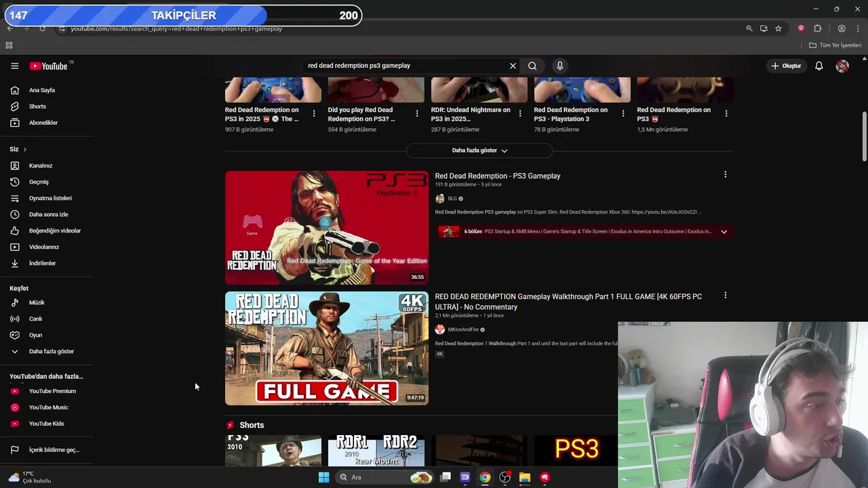
Task: Clear the search box with the X
Action: pos(513,66)
